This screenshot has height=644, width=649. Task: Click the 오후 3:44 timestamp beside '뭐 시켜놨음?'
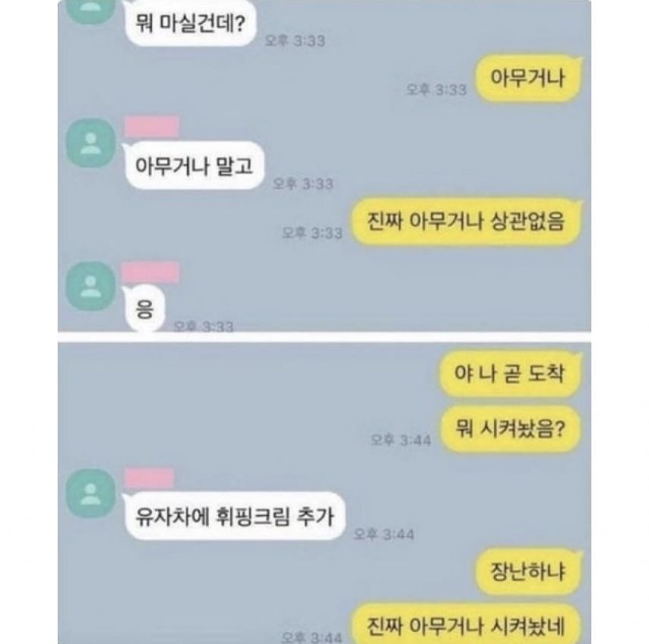[x=400, y=440]
